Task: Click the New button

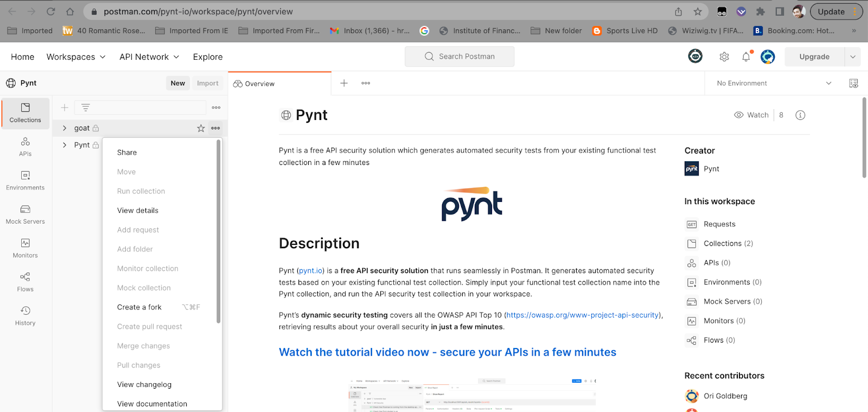Action: click(x=178, y=83)
